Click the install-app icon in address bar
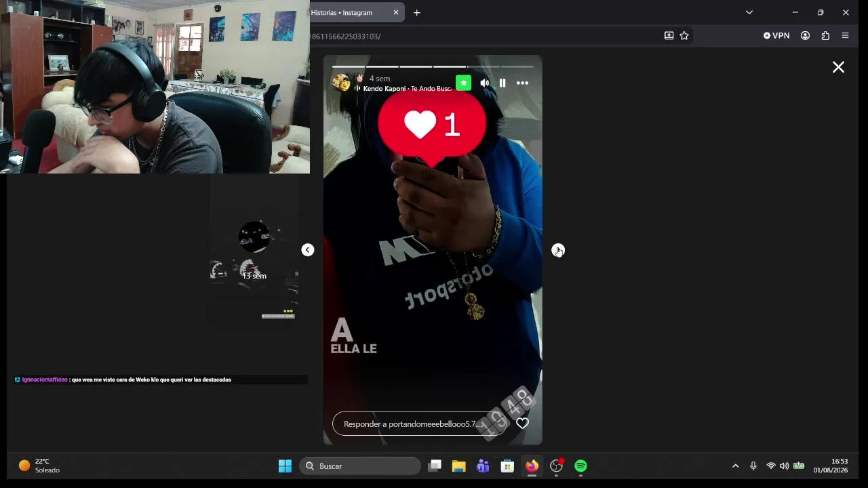The height and width of the screenshot is (488, 868). tap(669, 35)
